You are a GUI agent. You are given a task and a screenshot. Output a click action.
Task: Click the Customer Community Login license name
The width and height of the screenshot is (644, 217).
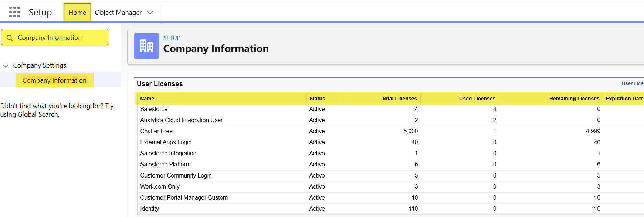(x=176, y=175)
